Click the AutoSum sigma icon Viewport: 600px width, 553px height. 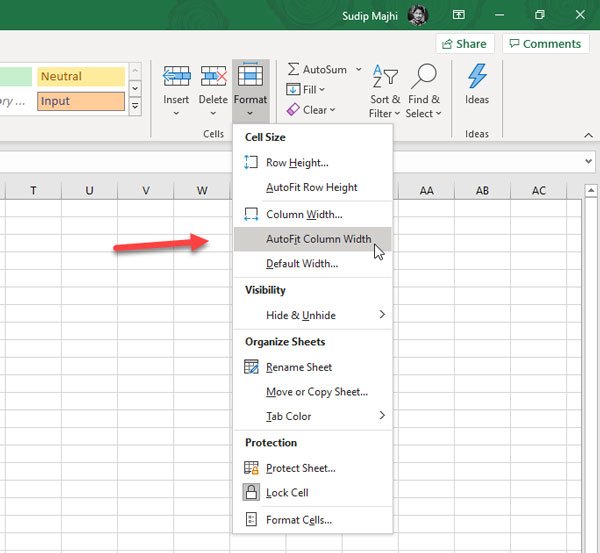coord(293,70)
